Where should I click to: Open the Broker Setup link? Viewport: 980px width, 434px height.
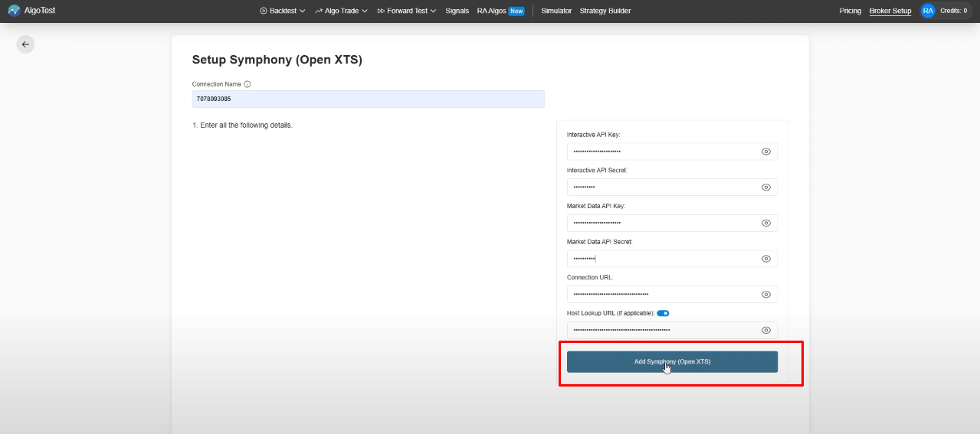coord(890,11)
